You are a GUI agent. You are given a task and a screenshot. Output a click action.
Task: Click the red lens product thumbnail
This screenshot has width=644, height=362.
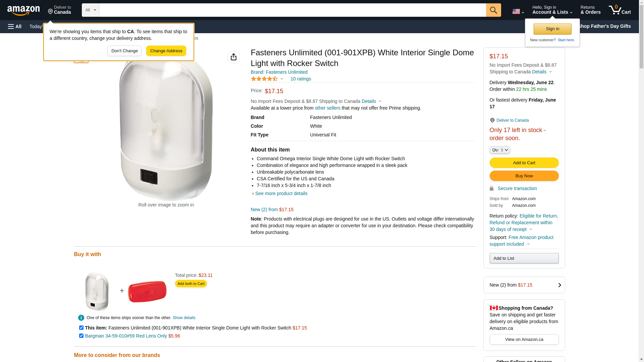[x=147, y=291]
